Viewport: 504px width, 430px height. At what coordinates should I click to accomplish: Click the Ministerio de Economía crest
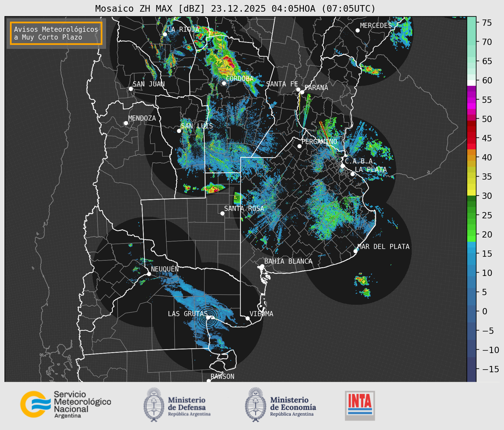coord(255,405)
